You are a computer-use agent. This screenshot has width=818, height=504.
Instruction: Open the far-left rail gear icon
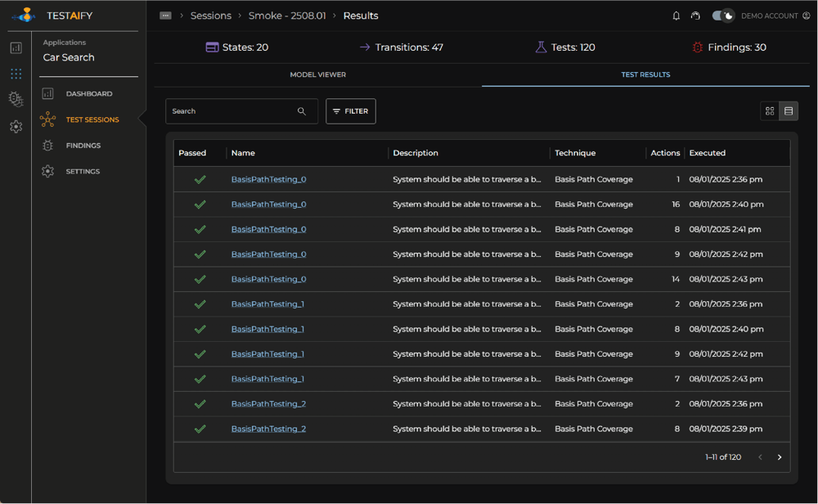(16, 127)
